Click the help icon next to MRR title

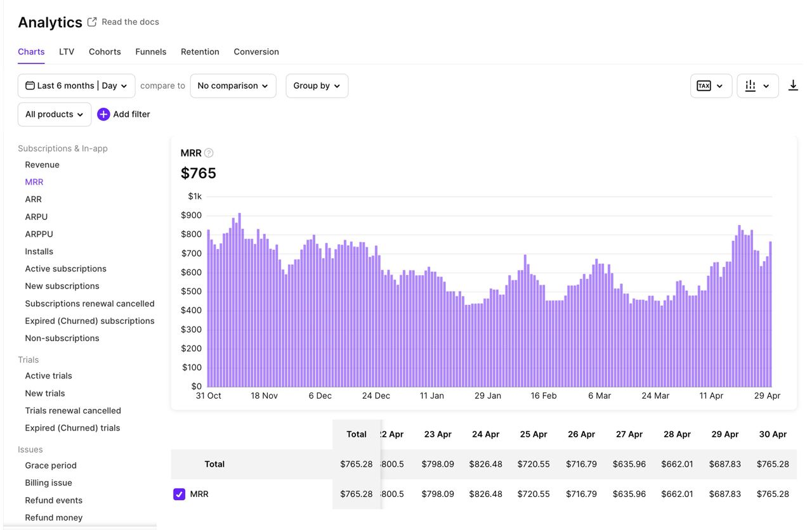click(209, 153)
